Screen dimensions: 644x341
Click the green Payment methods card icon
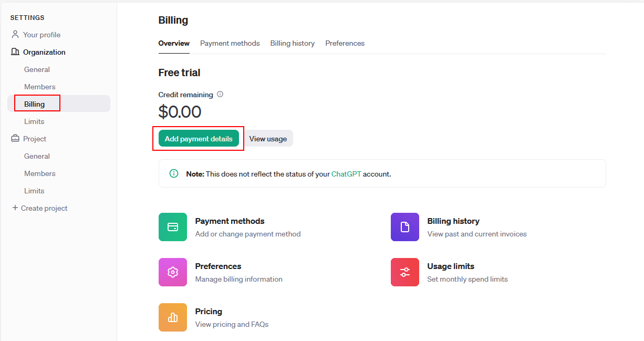[x=172, y=227]
